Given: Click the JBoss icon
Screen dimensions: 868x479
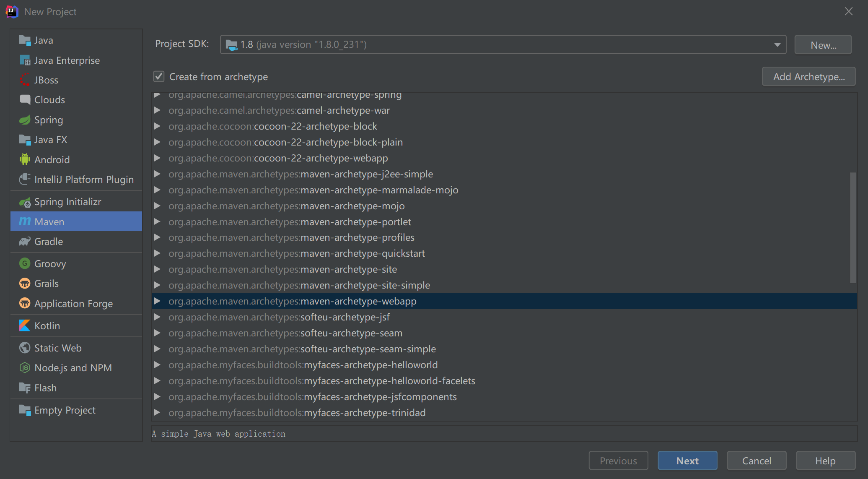Looking at the screenshot, I should point(25,80).
